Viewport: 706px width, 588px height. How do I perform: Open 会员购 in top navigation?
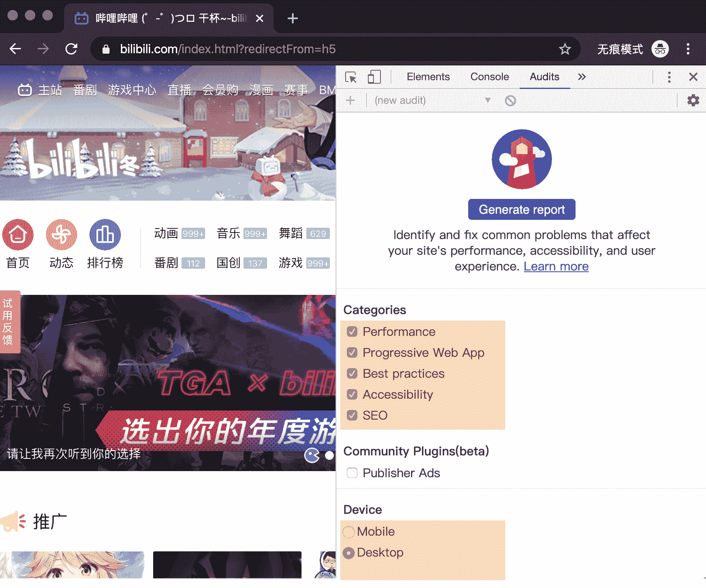coord(220,90)
